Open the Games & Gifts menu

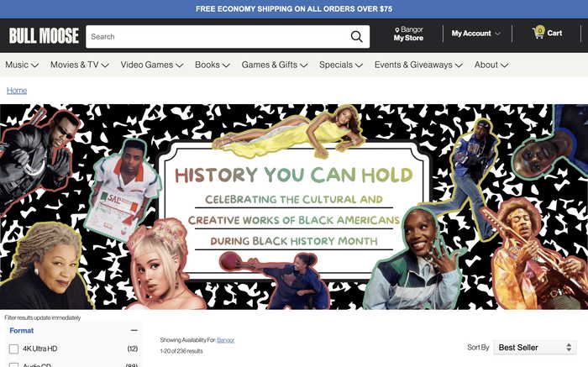pyautogui.click(x=274, y=65)
